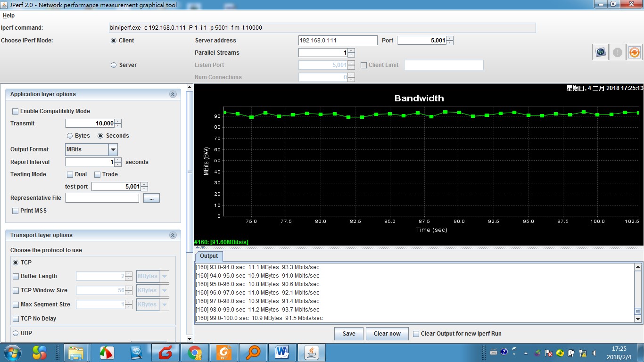The height and width of the screenshot is (362, 644).
Task: Enable Dual testing mode
Action: pyautogui.click(x=70, y=174)
